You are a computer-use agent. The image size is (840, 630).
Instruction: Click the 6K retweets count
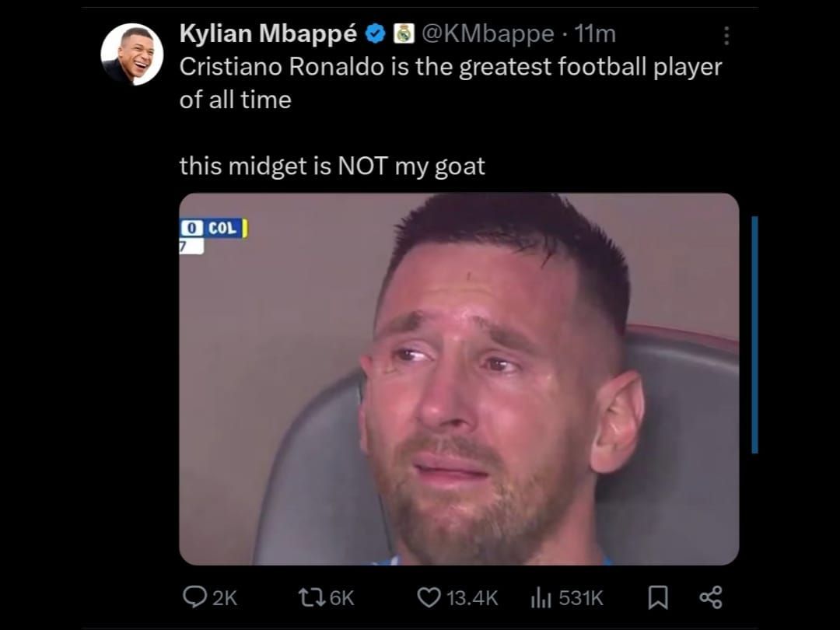coord(341,598)
